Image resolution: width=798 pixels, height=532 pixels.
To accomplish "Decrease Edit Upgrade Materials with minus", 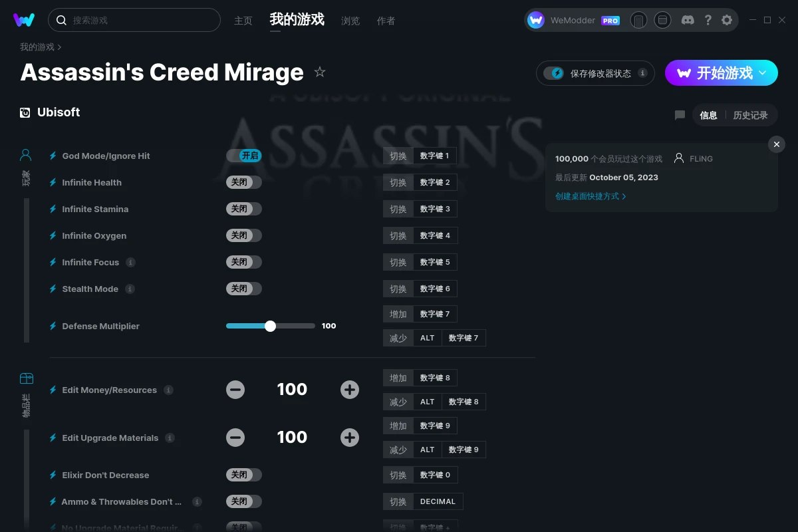I will tap(235, 438).
